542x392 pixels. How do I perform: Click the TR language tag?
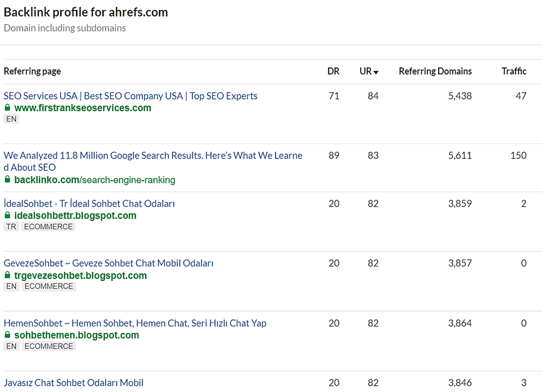11,227
